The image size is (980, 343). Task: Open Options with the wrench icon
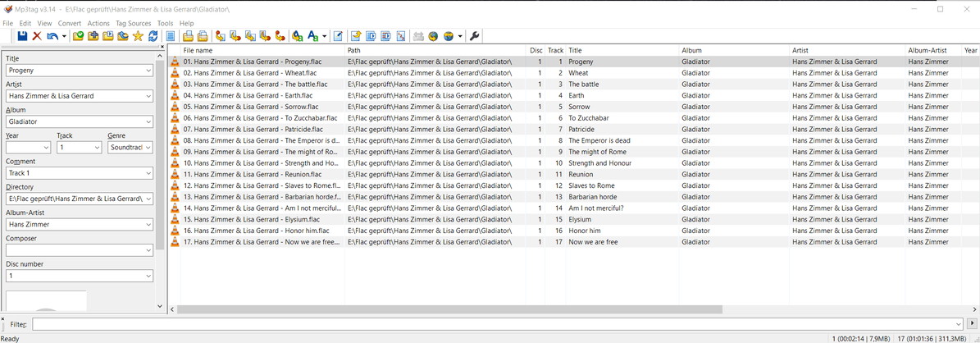click(474, 36)
